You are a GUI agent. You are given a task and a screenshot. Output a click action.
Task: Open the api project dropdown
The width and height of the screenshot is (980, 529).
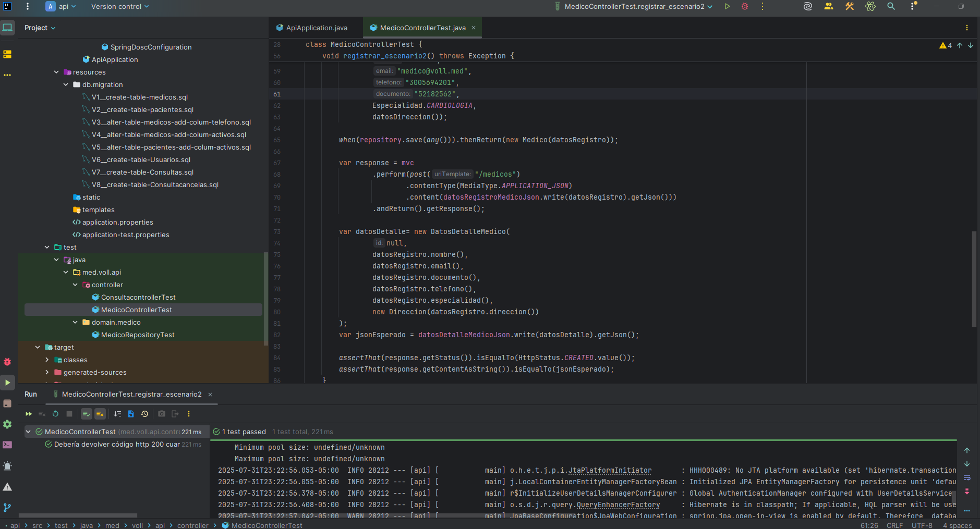coord(61,6)
